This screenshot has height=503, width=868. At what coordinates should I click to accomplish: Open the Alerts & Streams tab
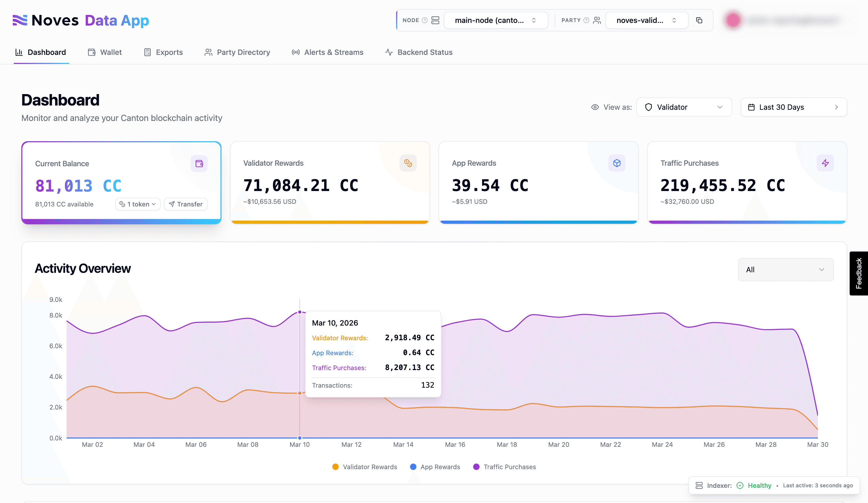tap(327, 52)
